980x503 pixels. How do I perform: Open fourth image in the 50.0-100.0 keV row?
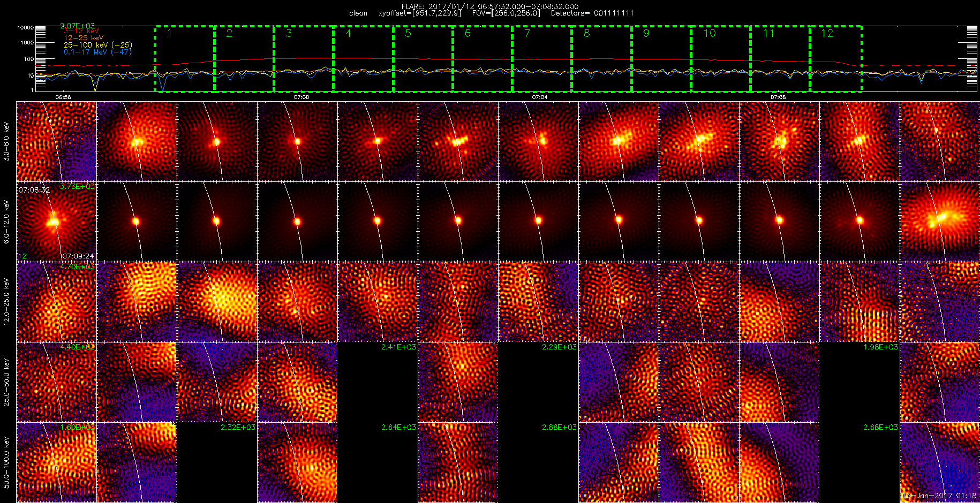point(297,462)
